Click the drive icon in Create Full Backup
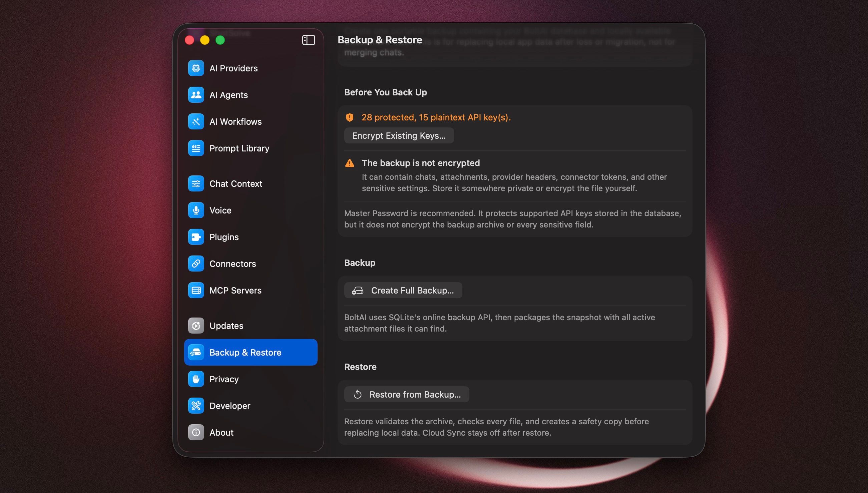 (x=358, y=291)
